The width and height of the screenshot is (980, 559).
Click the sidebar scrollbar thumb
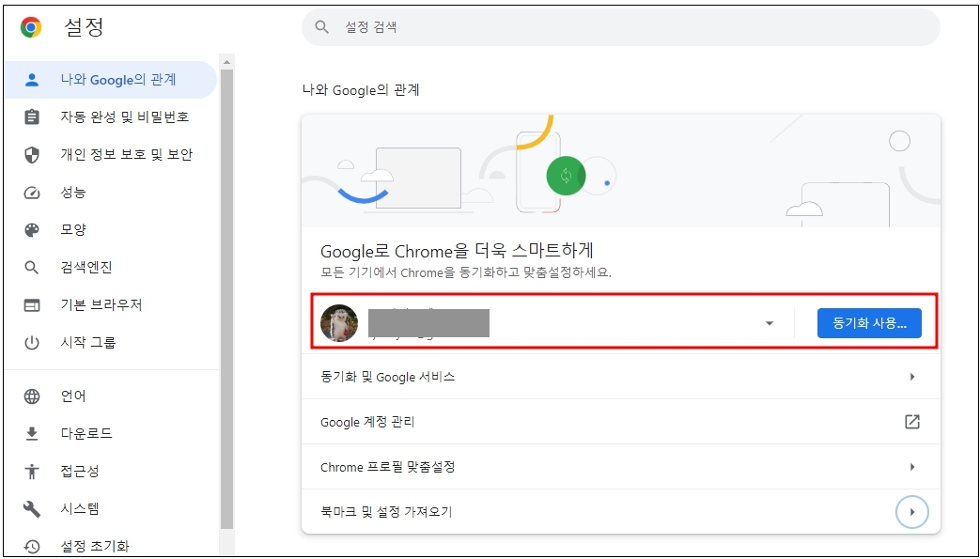point(226,299)
